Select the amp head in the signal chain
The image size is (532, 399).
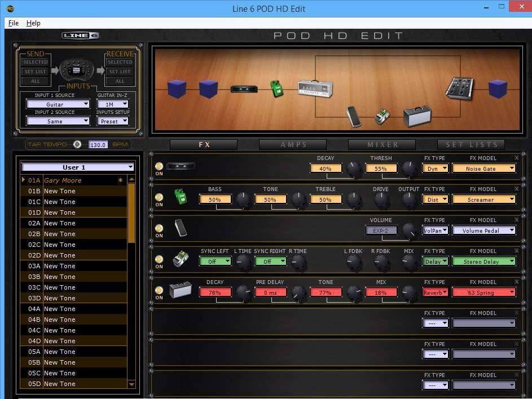tap(315, 88)
